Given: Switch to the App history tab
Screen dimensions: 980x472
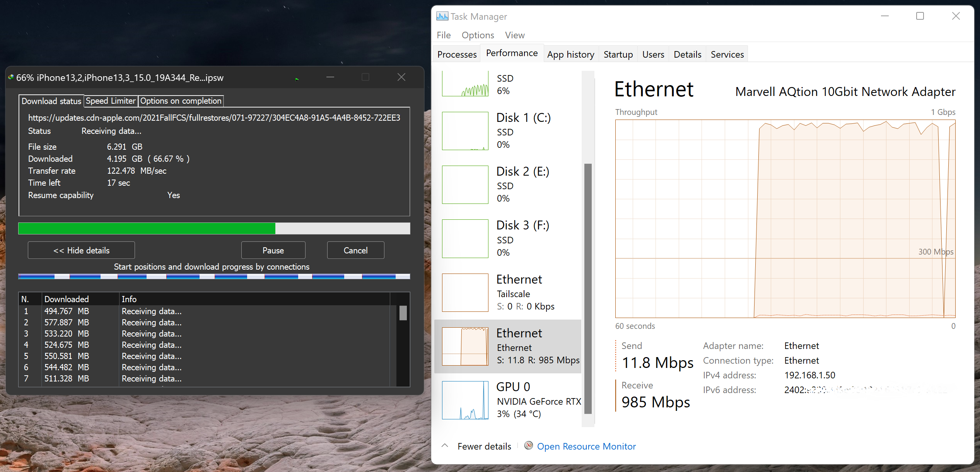Looking at the screenshot, I should pyautogui.click(x=570, y=55).
